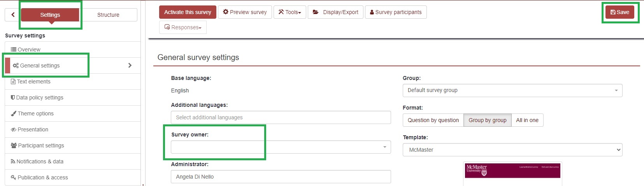Click the McMaster template preview thumbnail
Image resolution: width=644 pixels, height=186 pixels.
point(512,171)
